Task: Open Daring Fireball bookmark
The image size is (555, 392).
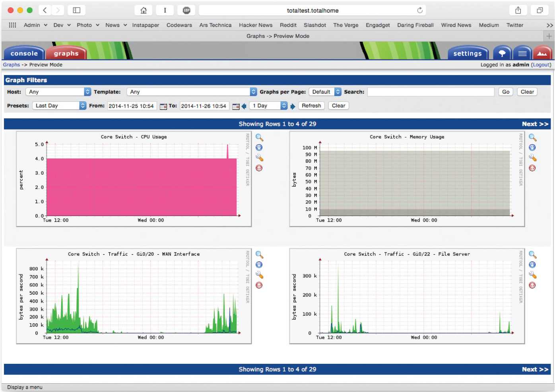Action: [x=415, y=25]
